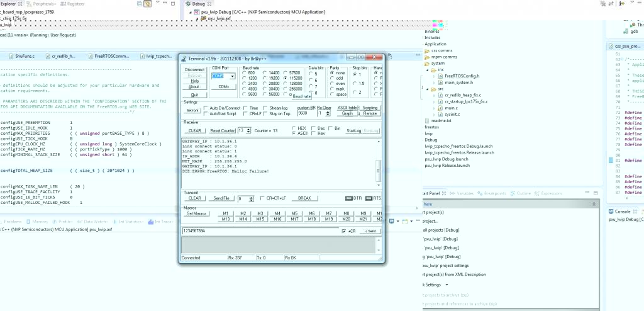The height and width of the screenshot is (311, 644).
Task: Select sysinit.c file icon in tree
Action: (441, 115)
